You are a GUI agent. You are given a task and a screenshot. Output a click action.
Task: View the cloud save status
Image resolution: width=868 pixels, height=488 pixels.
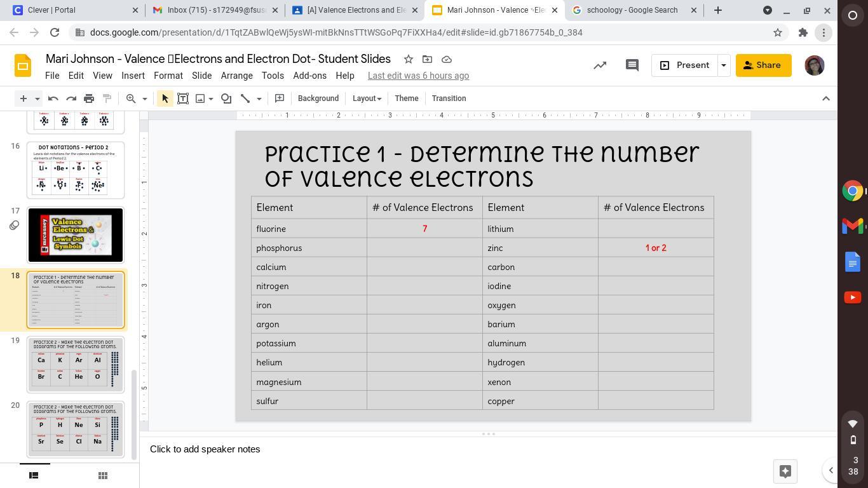[x=447, y=59]
